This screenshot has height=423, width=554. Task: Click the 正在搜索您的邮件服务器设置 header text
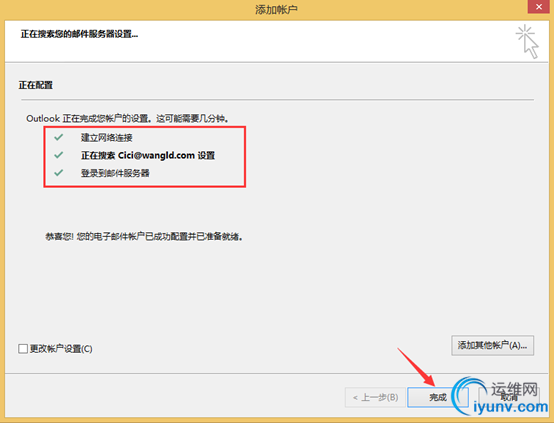click(x=79, y=34)
